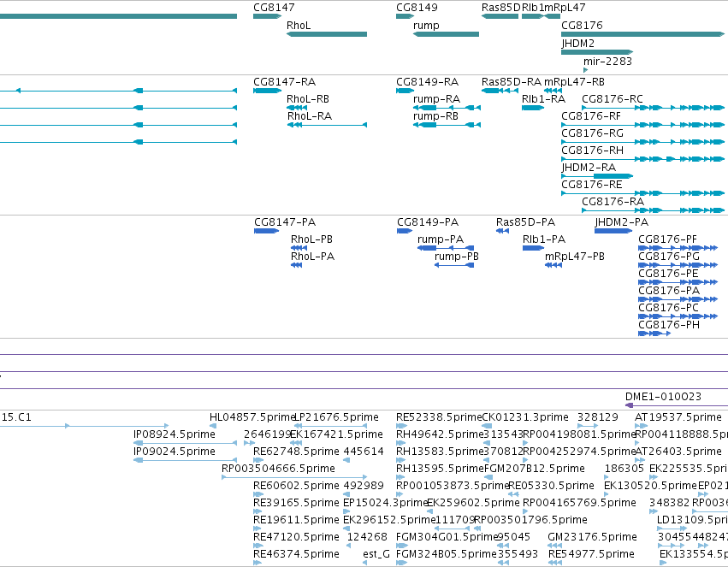Select transcript CG8176-RE
Viewport: 728px width, 567px height.
coord(591,185)
